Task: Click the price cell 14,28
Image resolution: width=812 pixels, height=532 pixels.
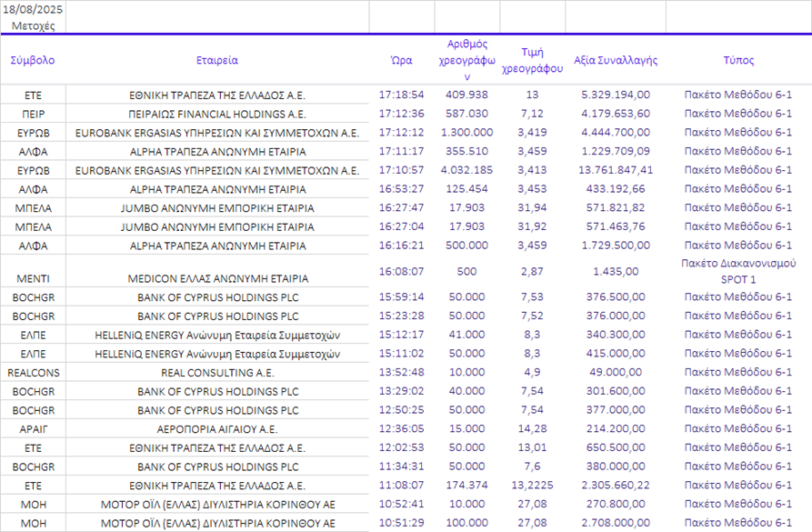Action: click(532, 428)
